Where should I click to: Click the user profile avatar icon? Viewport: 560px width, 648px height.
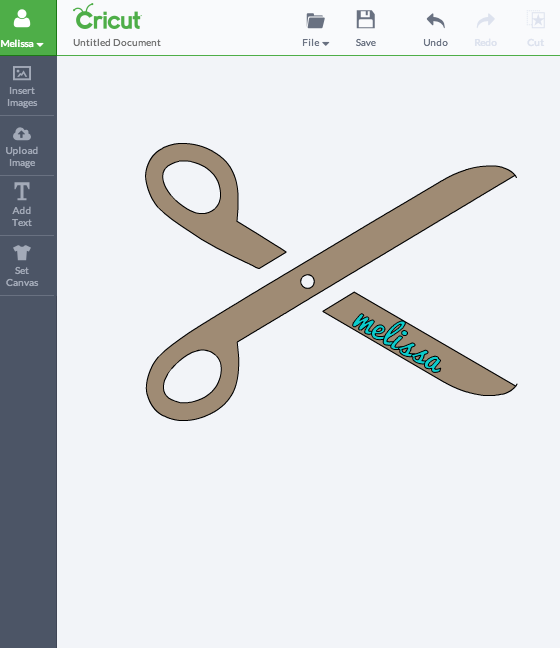22,18
